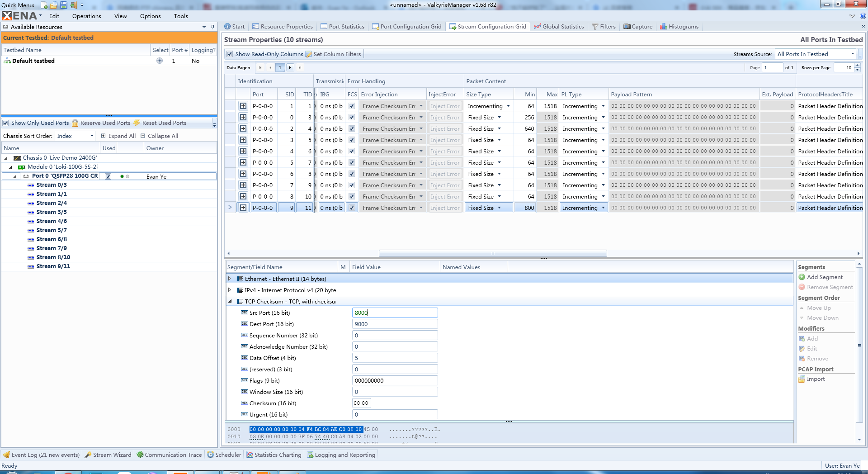Open the Statistics Charting panel

coord(274,455)
